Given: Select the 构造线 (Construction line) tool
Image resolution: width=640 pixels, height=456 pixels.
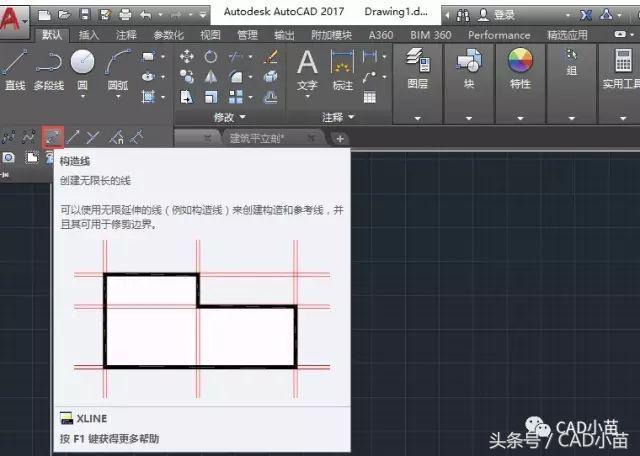Looking at the screenshot, I should point(53,137).
